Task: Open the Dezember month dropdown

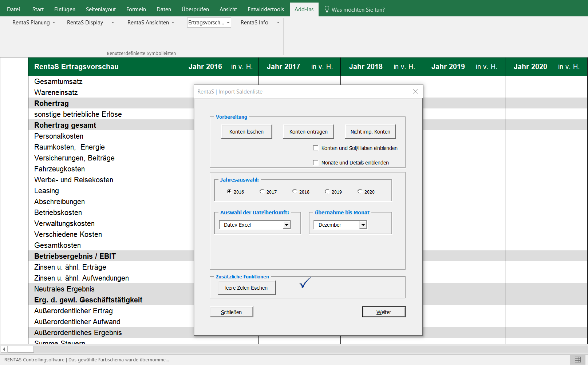Action: click(363, 225)
